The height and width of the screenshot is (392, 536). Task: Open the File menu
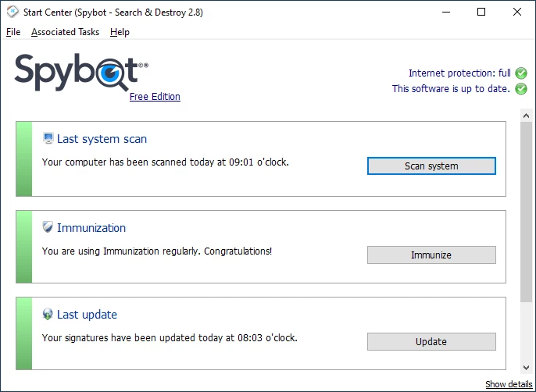(x=13, y=32)
